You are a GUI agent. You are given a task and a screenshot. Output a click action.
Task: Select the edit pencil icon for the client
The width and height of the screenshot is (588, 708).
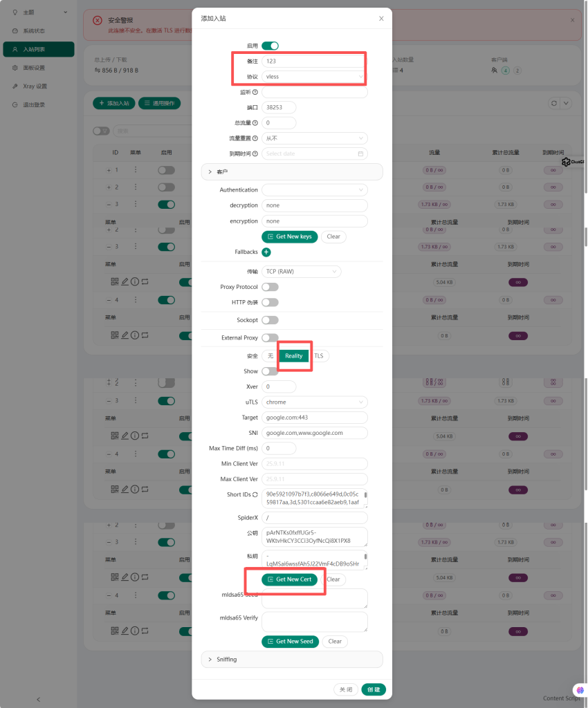pyautogui.click(x=125, y=281)
